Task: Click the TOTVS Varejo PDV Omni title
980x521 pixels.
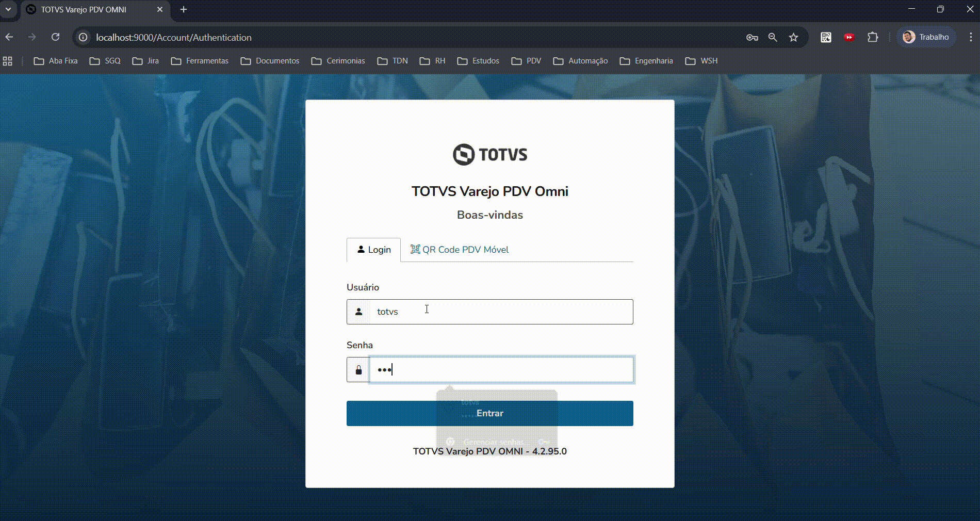Action: pyautogui.click(x=490, y=191)
